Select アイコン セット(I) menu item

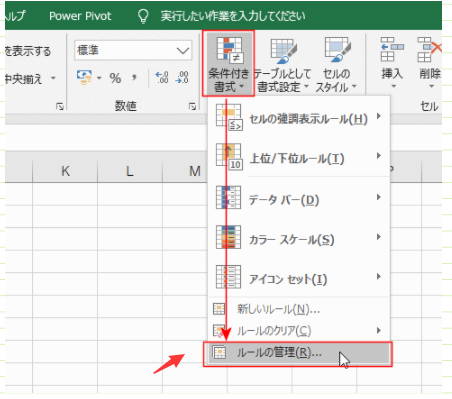[x=298, y=277]
